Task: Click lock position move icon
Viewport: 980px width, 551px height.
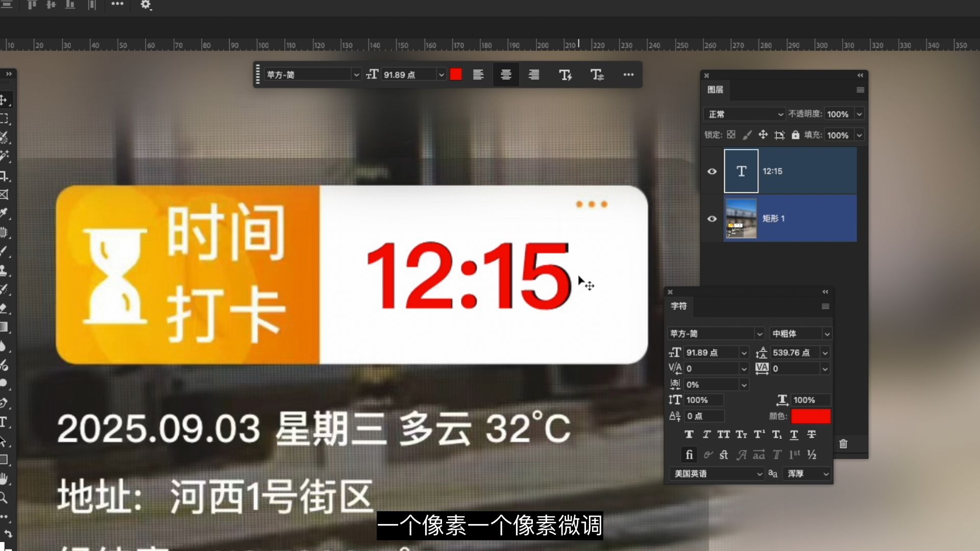Action: click(x=763, y=135)
